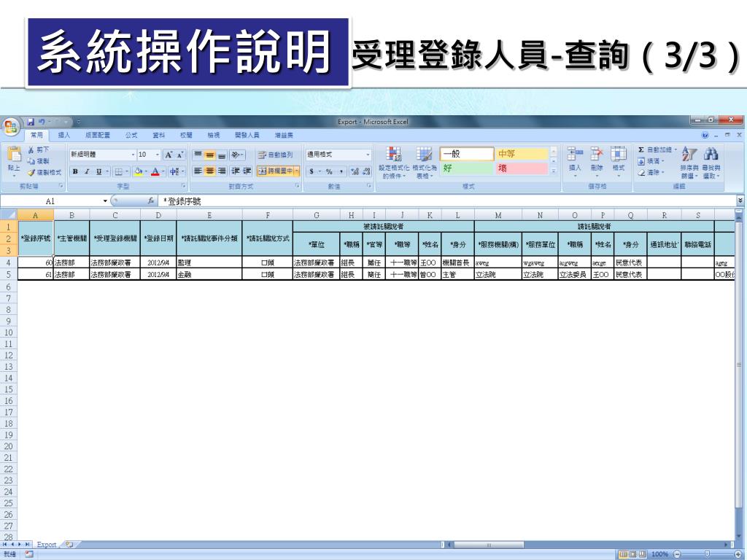The height and width of the screenshot is (560, 747).
Task: Click the Sort & Filter (排序與篩選) icon
Action: point(689,154)
